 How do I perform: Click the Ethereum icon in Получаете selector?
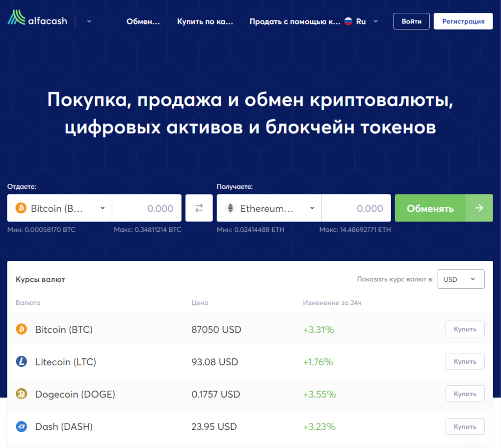[230, 208]
